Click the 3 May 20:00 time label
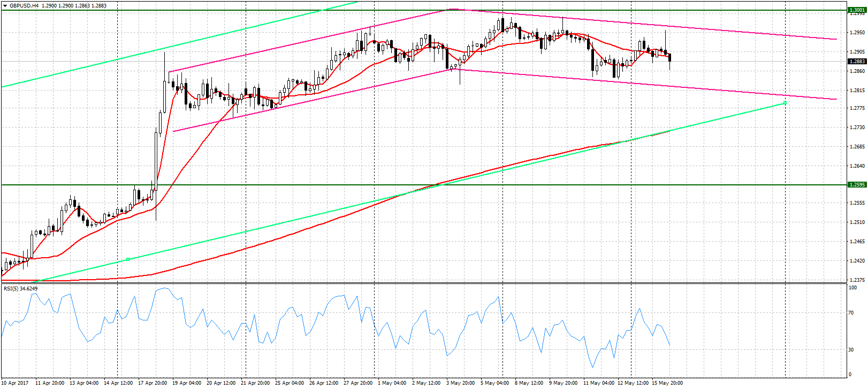Image resolution: width=868 pixels, height=389 pixels. click(461, 383)
